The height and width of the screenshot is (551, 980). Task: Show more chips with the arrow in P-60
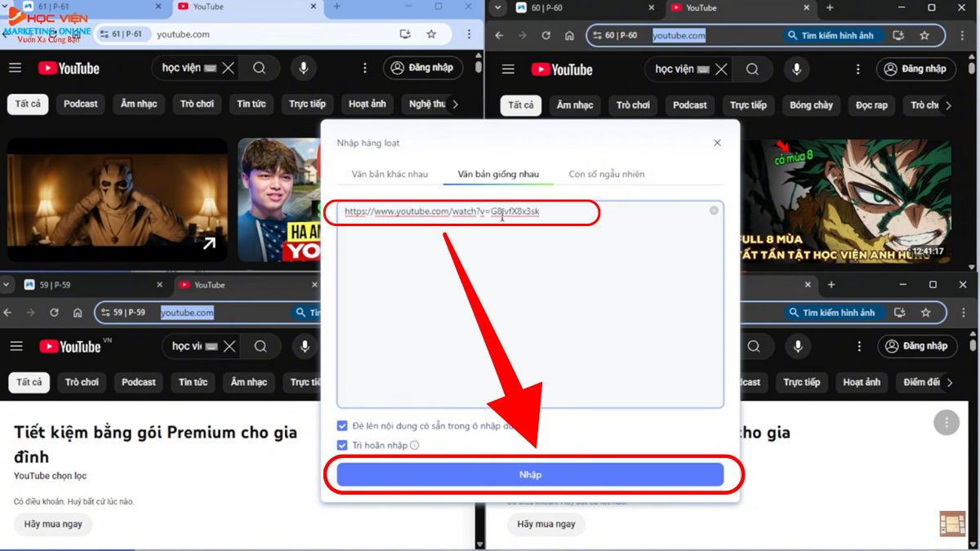tap(948, 106)
